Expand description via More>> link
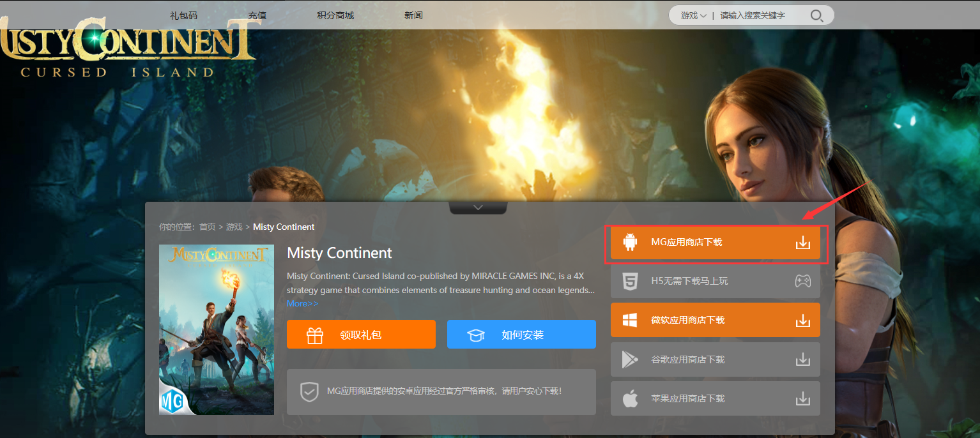 click(302, 303)
